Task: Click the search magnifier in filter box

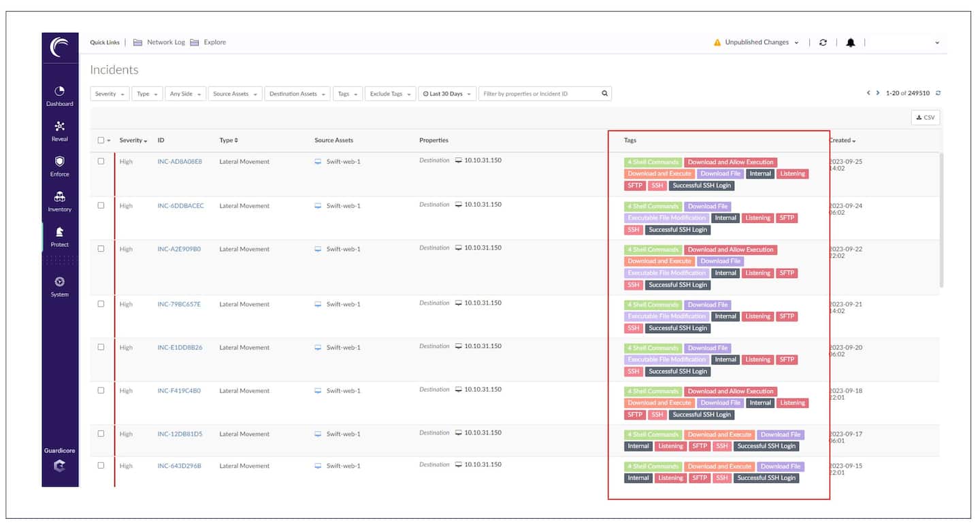Action: click(604, 94)
